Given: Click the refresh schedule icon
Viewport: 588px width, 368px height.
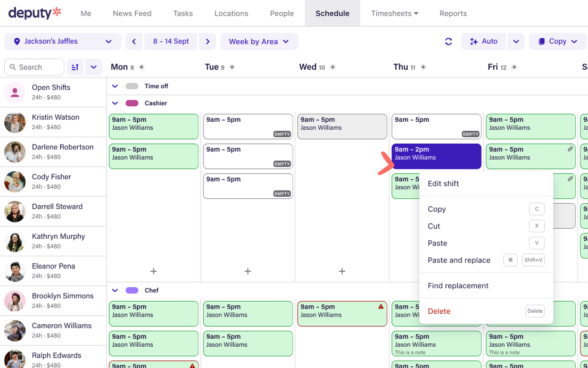Looking at the screenshot, I should 449,41.
